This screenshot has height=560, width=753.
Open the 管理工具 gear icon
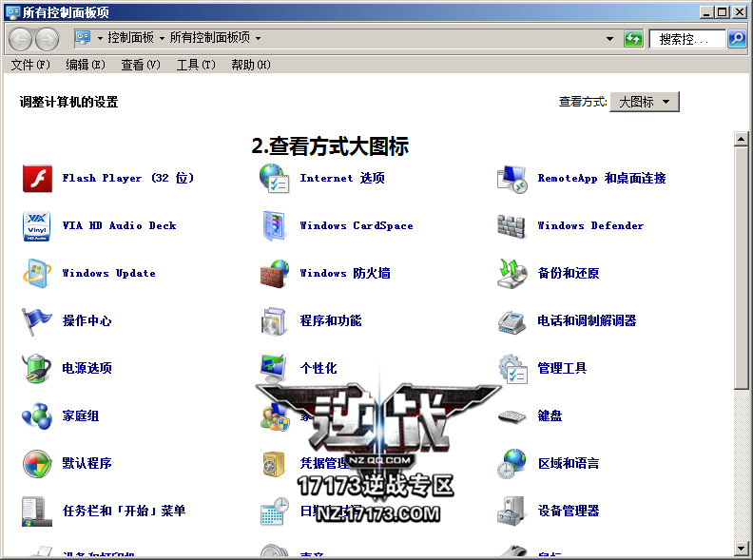point(512,369)
